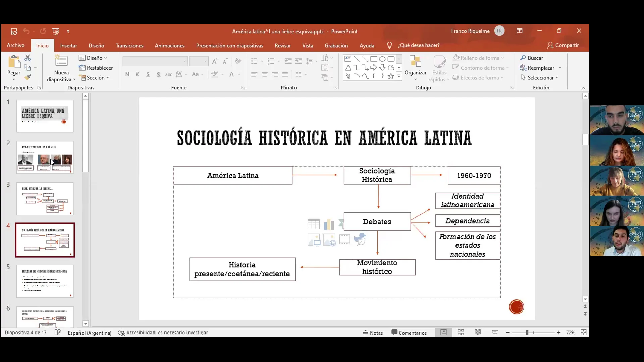Insert online pictures placeholder icon

[329, 240]
